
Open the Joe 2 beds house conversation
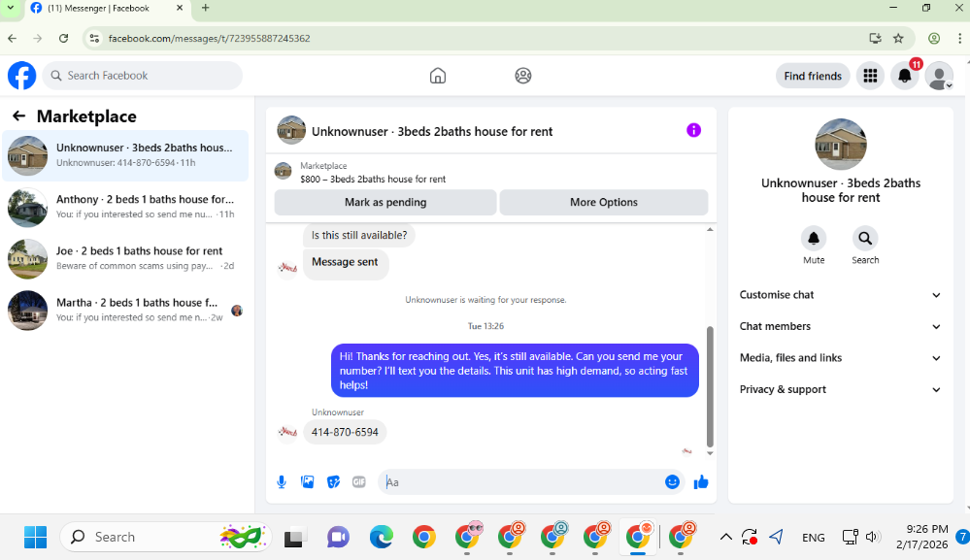[125, 258]
